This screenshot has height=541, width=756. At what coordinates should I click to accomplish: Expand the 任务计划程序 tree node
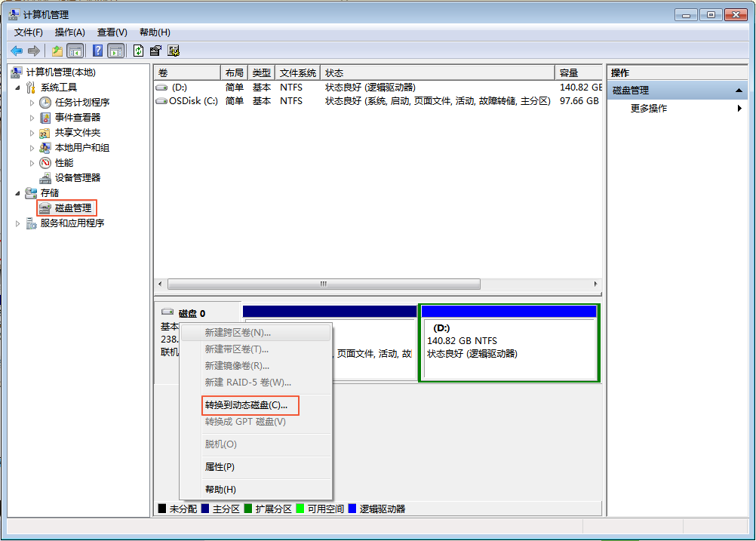click(32, 103)
